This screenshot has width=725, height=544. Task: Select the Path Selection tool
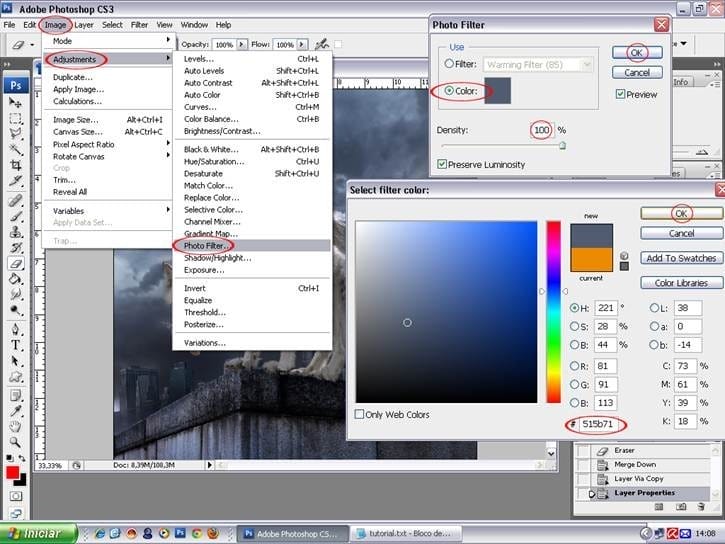(15, 361)
